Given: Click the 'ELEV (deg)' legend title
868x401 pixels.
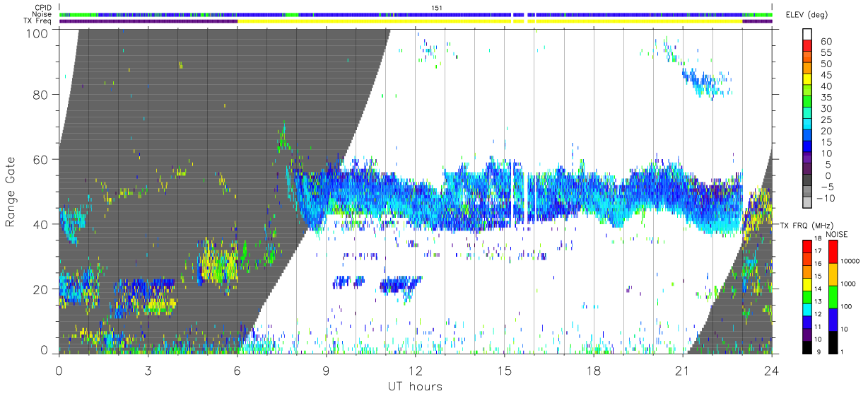Looking at the screenshot, I should tap(806, 15).
